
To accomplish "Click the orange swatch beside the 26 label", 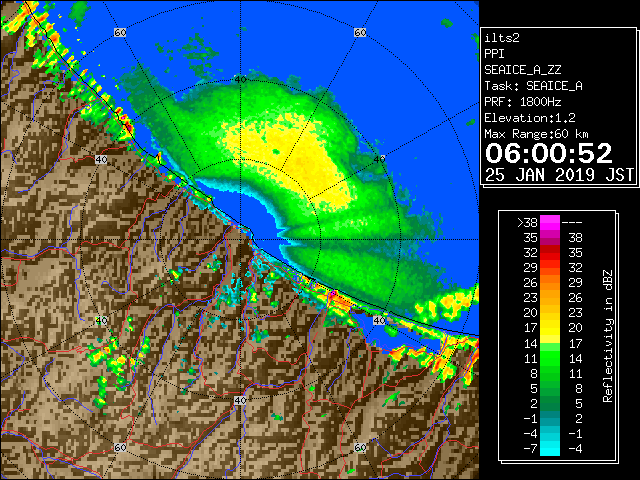I will 550,283.
